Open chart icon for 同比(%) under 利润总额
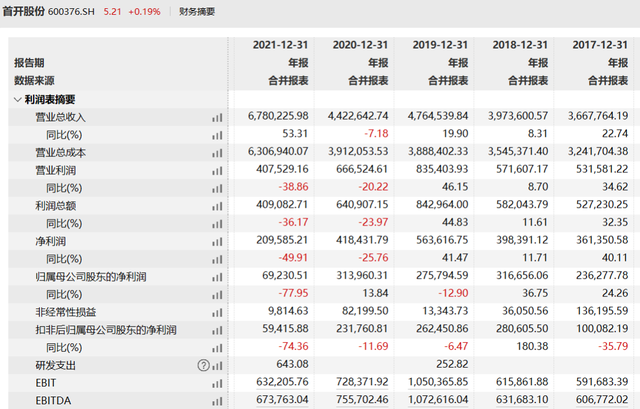Screen dimensions: 640x409 point(217,224)
